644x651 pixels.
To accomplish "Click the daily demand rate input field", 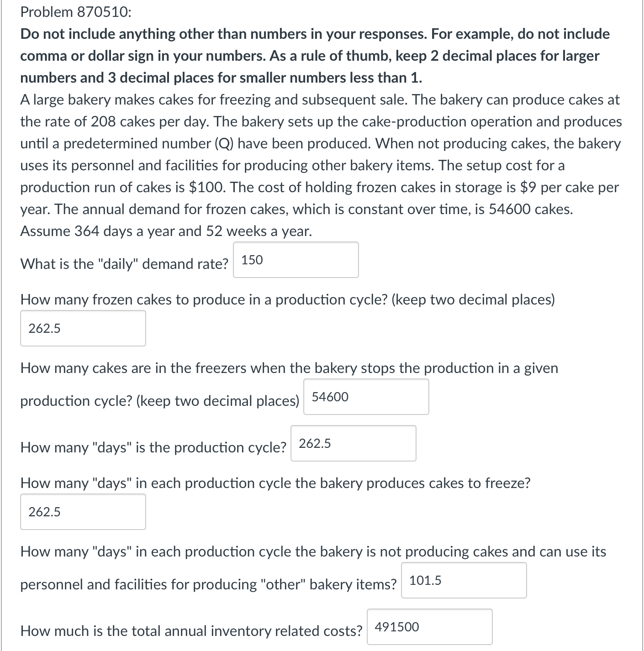I will (295, 260).
